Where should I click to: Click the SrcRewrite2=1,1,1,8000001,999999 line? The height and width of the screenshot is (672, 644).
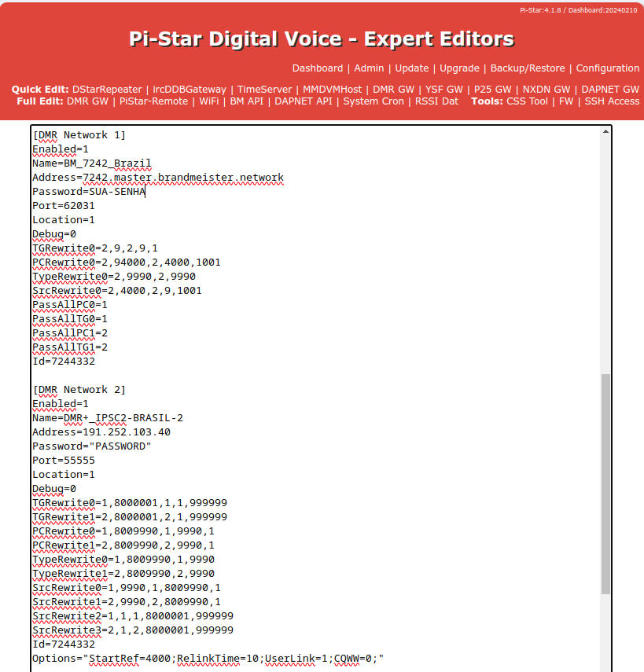tap(133, 616)
